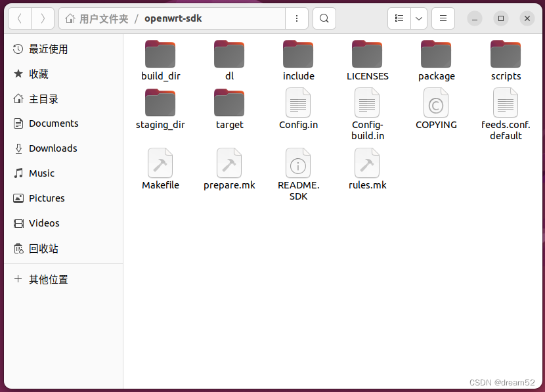Click the Makefile name label
545x392 pixels.
pos(160,185)
